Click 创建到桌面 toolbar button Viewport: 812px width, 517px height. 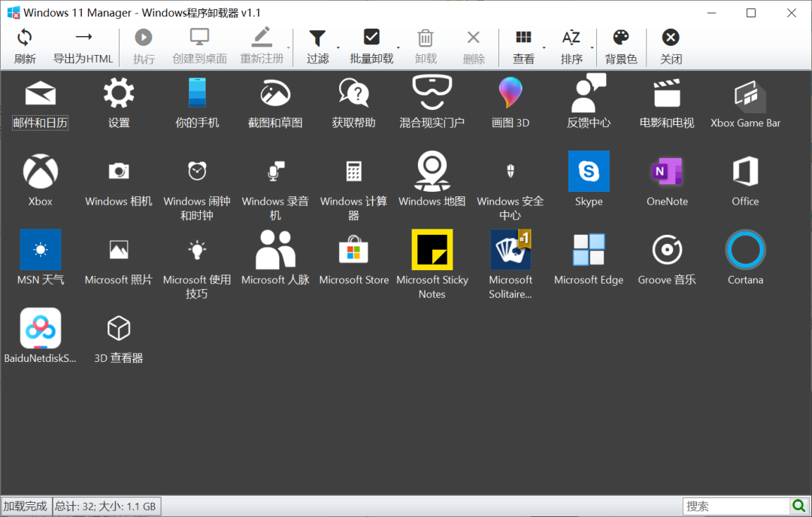click(x=199, y=47)
